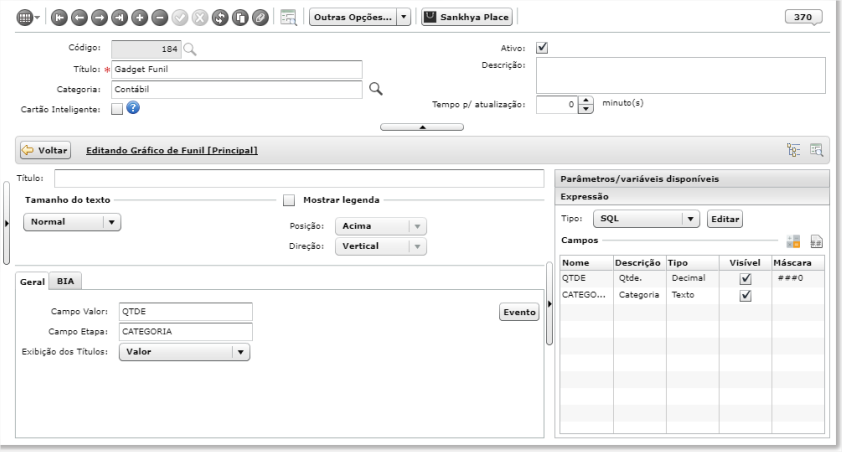Sort by the Nome column header

point(586,263)
